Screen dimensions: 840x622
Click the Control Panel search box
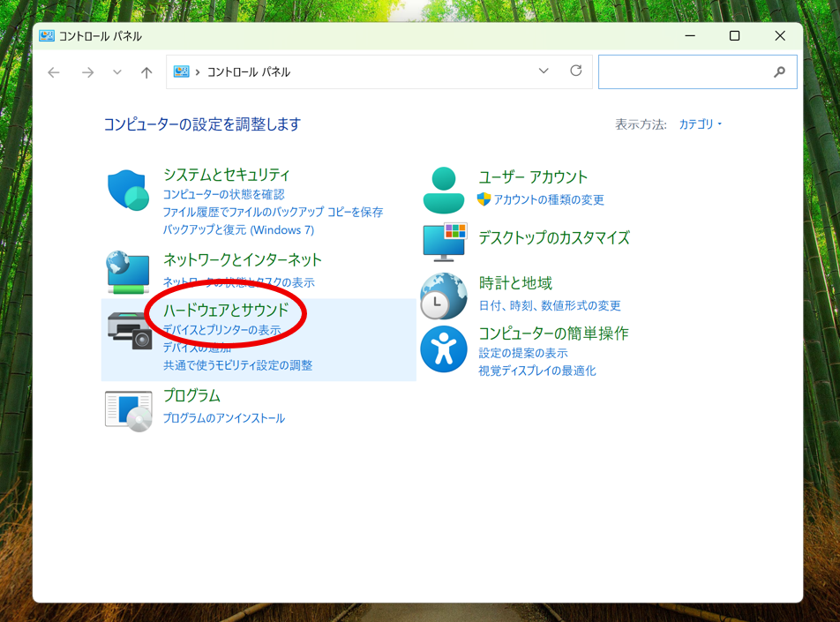point(686,72)
